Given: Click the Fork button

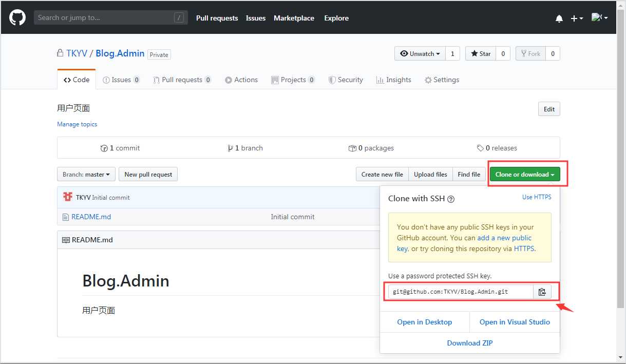Looking at the screenshot, I should [x=530, y=53].
